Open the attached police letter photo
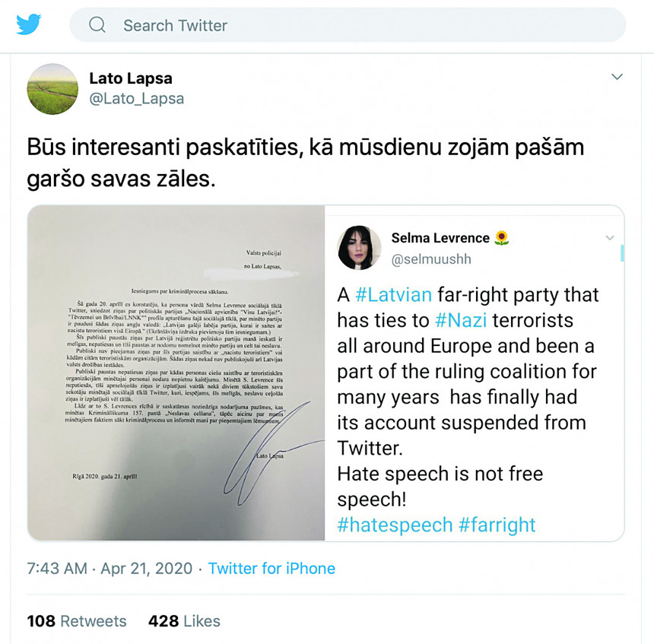This screenshot has width=654, height=644. click(176, 373)
